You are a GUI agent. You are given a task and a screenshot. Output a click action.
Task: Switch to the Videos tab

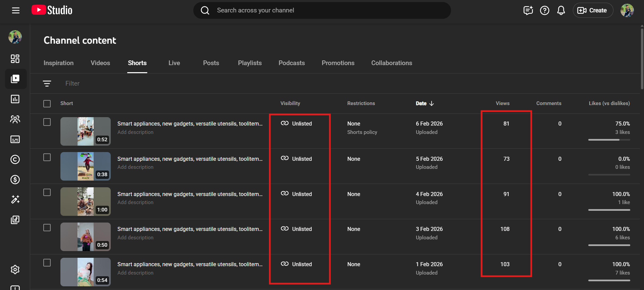(100, 63)
